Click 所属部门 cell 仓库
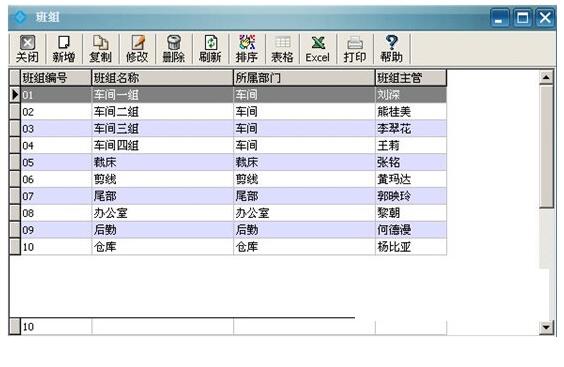Image resolution: width=564 pixels, height=367 pixels. pos(304,247)
